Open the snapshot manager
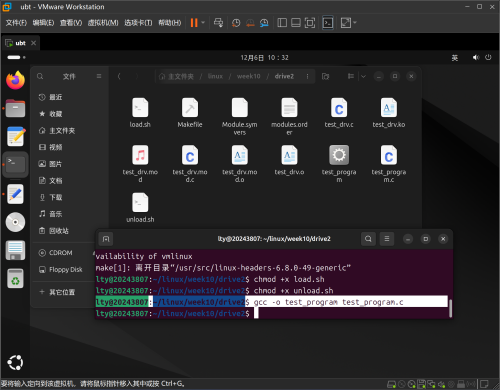The height and width of the screenshot is (390, 500). (x=264, y=23)
